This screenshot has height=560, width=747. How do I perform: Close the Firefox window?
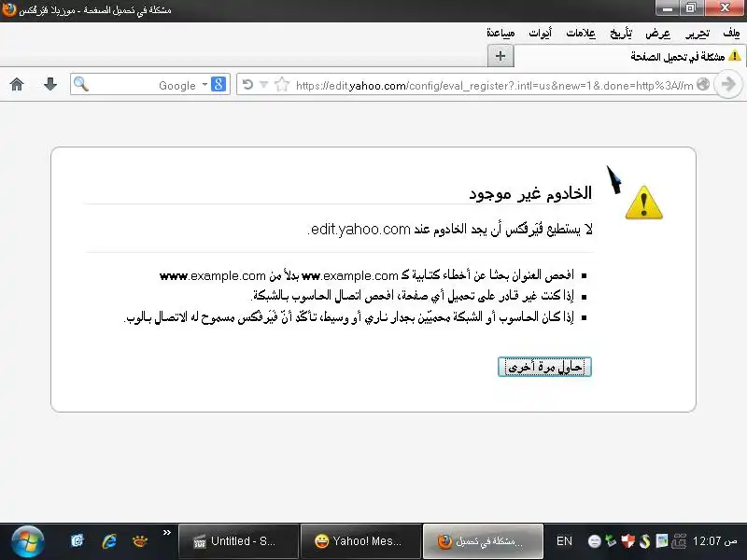coord(726,8)
